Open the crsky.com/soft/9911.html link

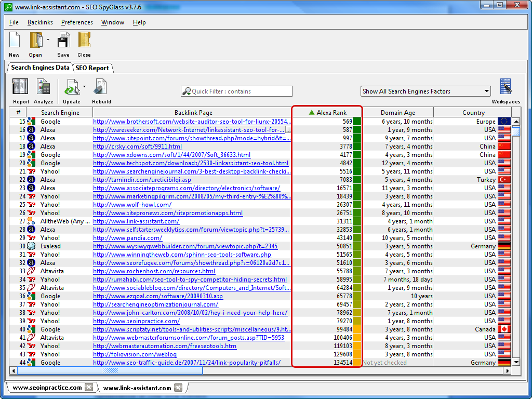tap(137, 147)
